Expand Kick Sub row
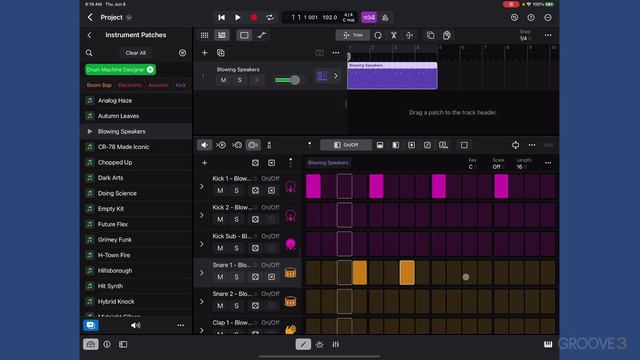Viewport: 640px width, 360px height. click(202, 244)
